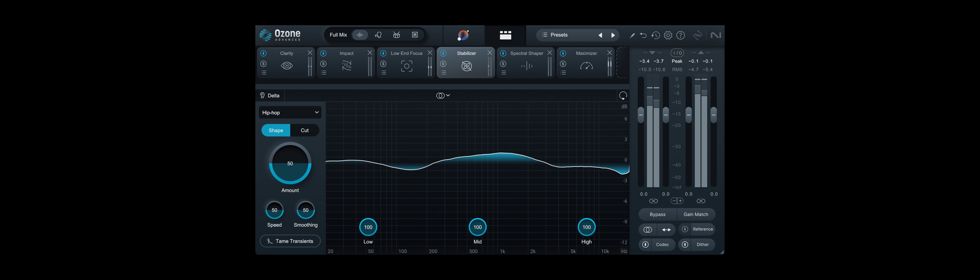
Task: Click the Tame Transients button
Action: tap(290, 241)
